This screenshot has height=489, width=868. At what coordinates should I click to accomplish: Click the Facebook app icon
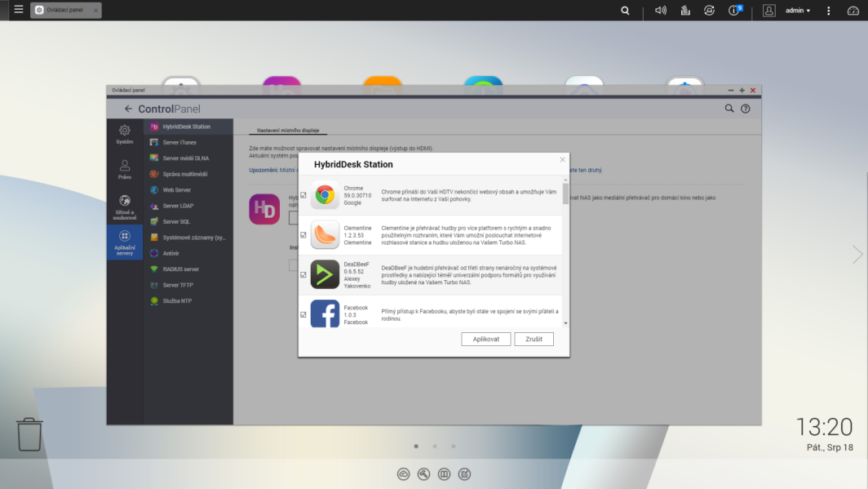(325, 313)
